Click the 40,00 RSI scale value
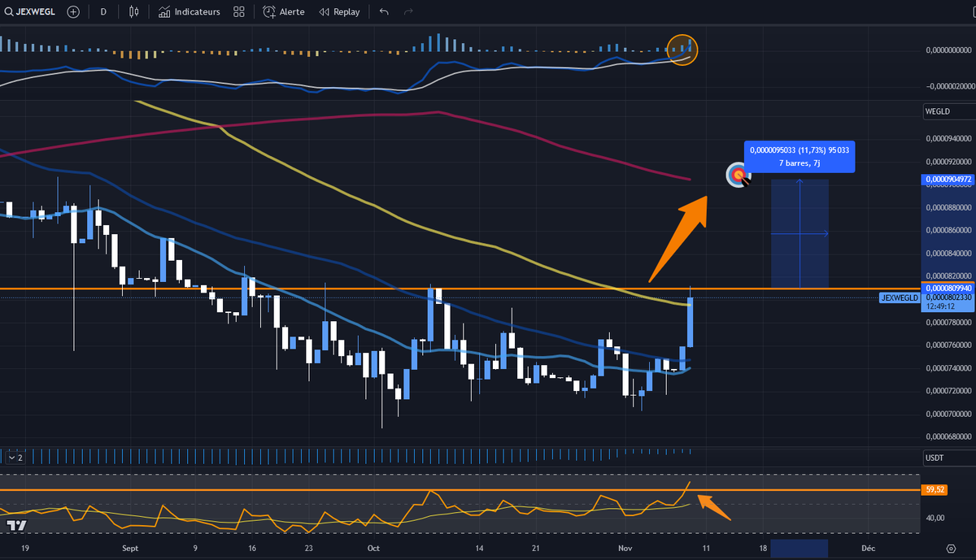976x560 pixels. [935, 517]
